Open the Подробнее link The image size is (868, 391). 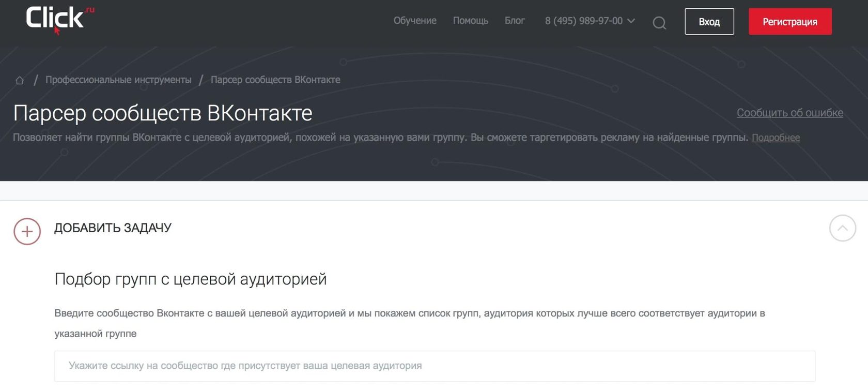pos(776,138)
